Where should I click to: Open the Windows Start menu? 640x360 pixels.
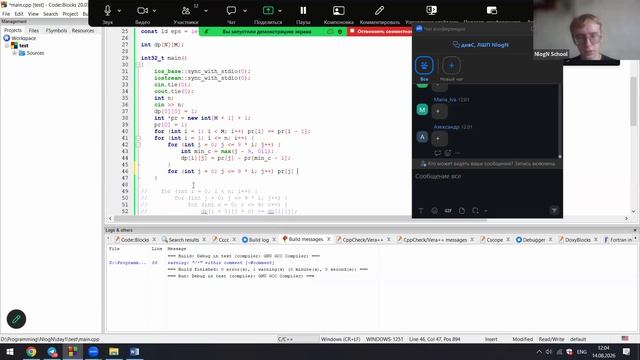pos(9,352)
